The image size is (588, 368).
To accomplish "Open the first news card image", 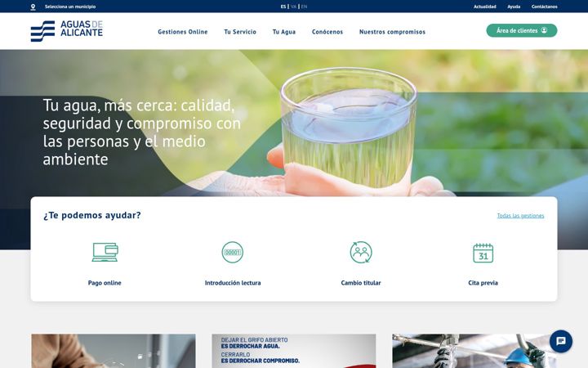I will (114, 351).
